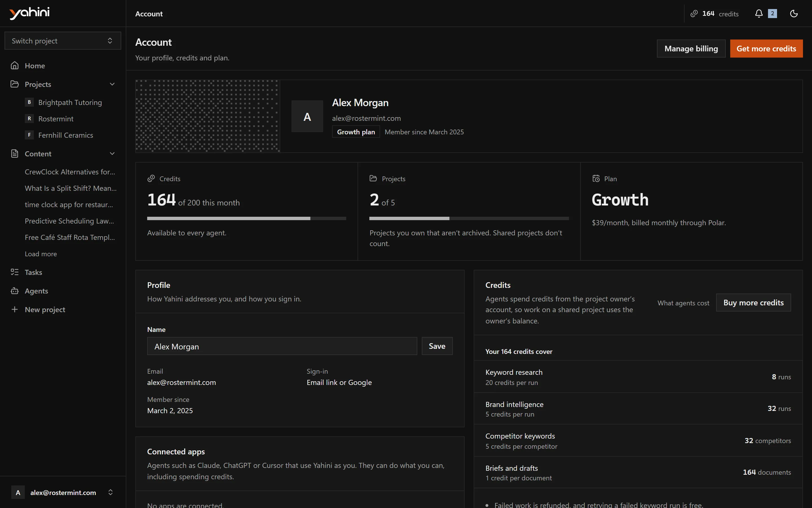Click Load more in Content list
This screenshot has width=812, height=508.
(x=41, y=254)
